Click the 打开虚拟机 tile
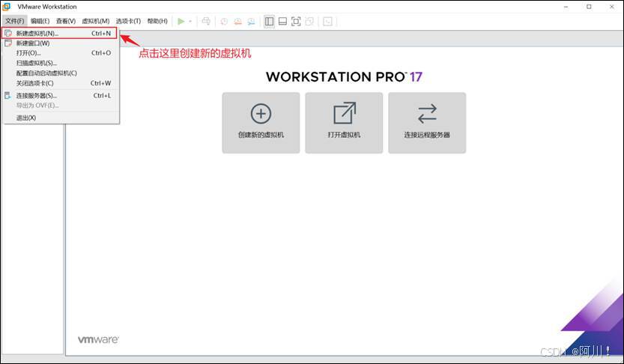The image size is (624, 364). tap(344, 123)
